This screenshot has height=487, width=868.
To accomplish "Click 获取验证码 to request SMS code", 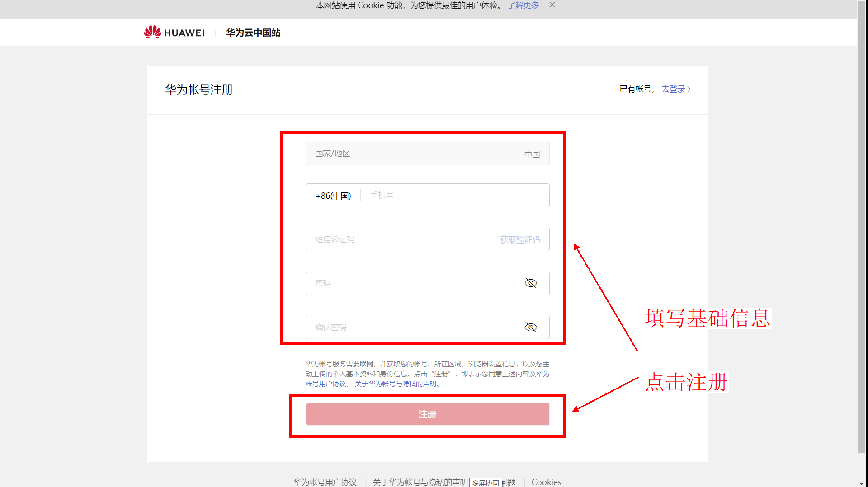I will [520, 240].
